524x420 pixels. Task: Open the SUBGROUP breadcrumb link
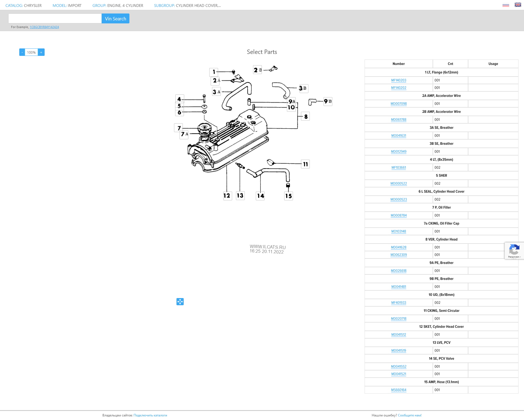click(164, 6)
